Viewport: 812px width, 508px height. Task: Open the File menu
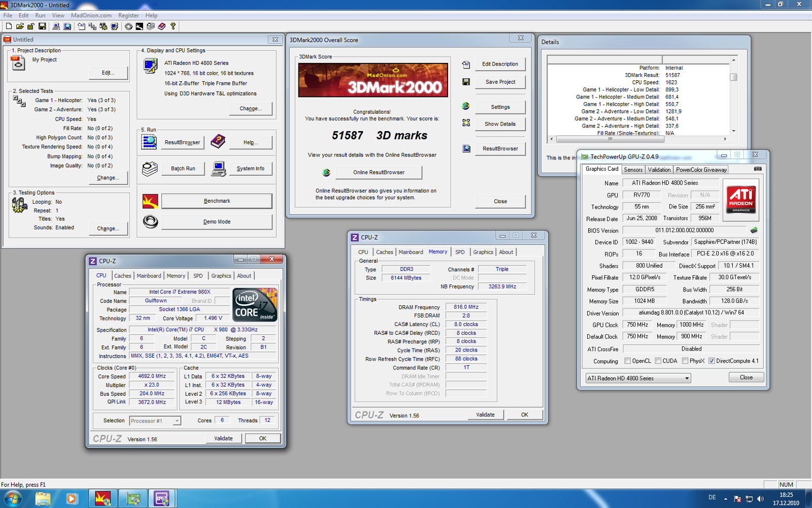click(x=8, y=15)
